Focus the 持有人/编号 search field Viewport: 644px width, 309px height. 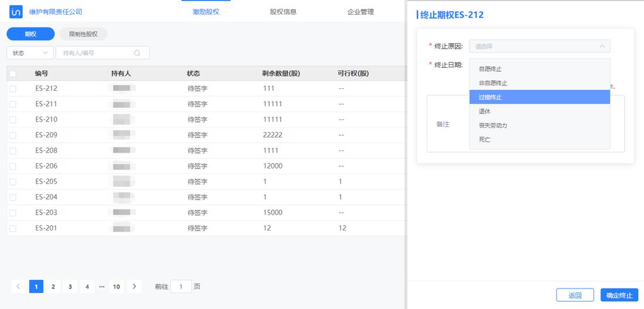[x=97, y=53]
